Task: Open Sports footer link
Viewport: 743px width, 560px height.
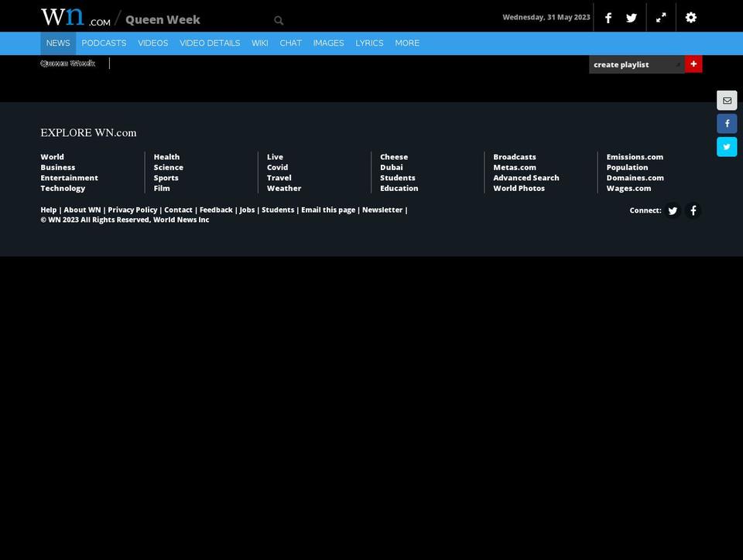Action: [166, 178]
